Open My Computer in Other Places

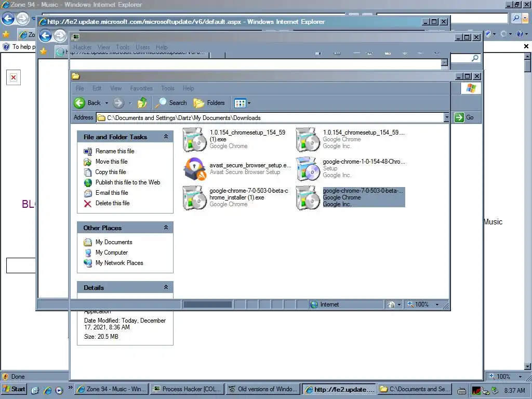[x=112, y=252]
